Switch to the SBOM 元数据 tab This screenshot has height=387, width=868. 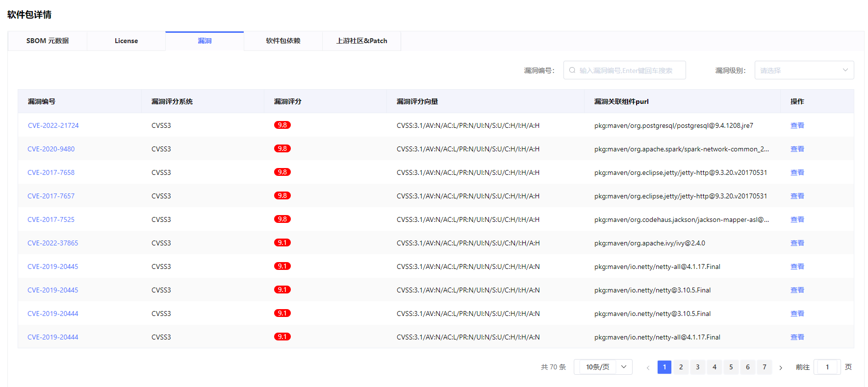pos(48,41)
